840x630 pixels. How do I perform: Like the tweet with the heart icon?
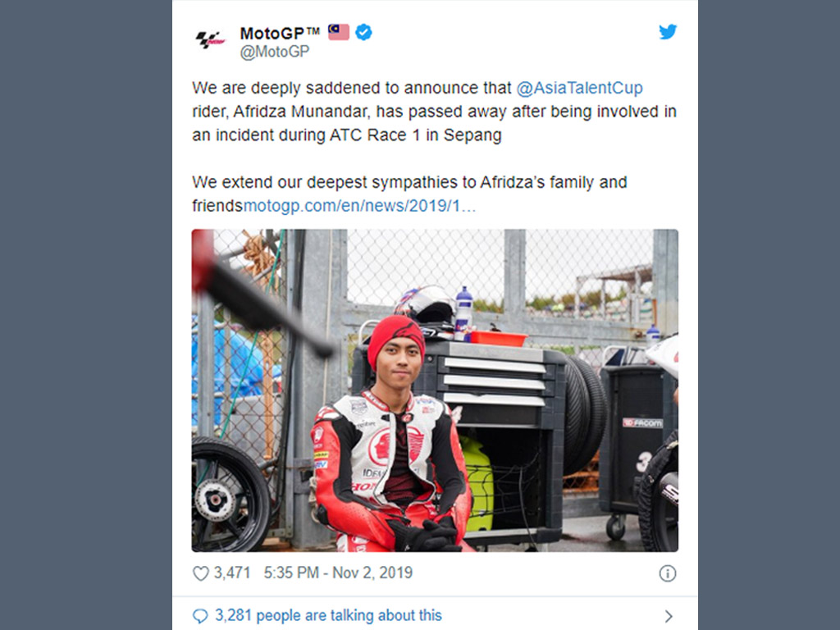coord(200,573)
